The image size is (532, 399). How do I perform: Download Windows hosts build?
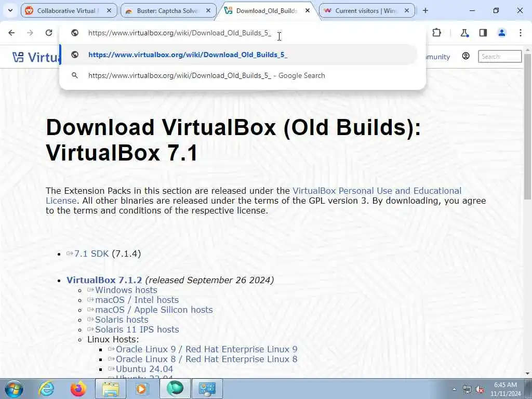click(126, 290)
